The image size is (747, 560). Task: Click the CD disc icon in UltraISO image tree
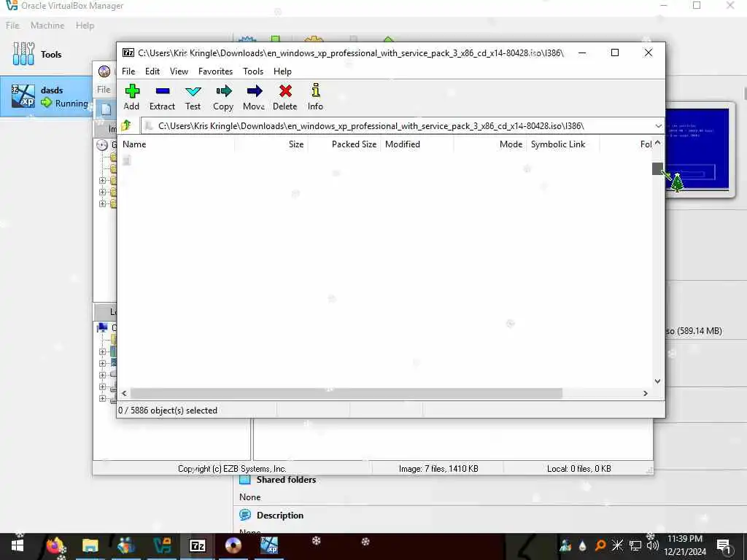pos(102,145)
